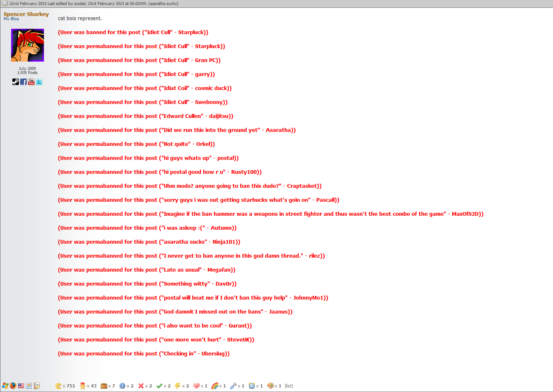Click the calendar icon beside the flag
The width and height of the screenshot is (553, 392).
click(29, 386)
